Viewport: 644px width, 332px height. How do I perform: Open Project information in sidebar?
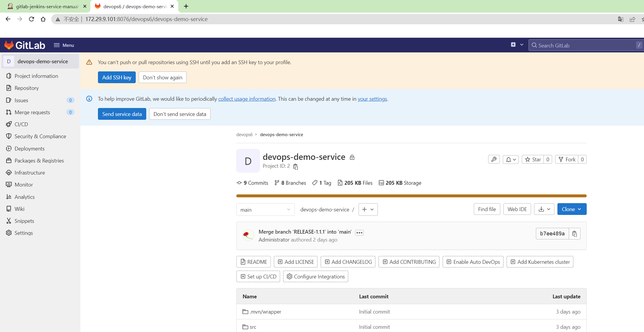click(36, 76)
